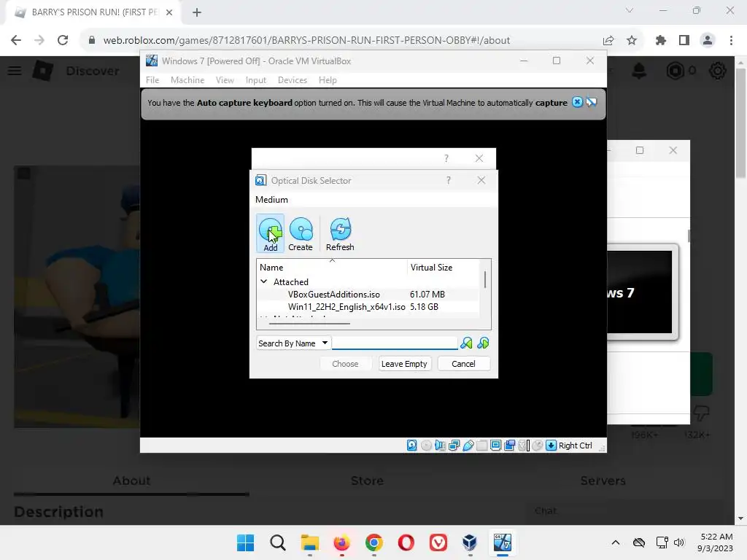The image size is (747, 560).
Task: Switch to the Roblox Servers tab
Action: coord(603,481)
